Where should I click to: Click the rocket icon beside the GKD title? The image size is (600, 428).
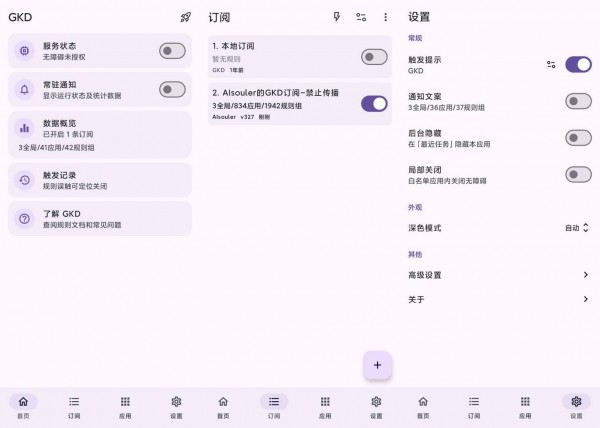tap(186, 17)
